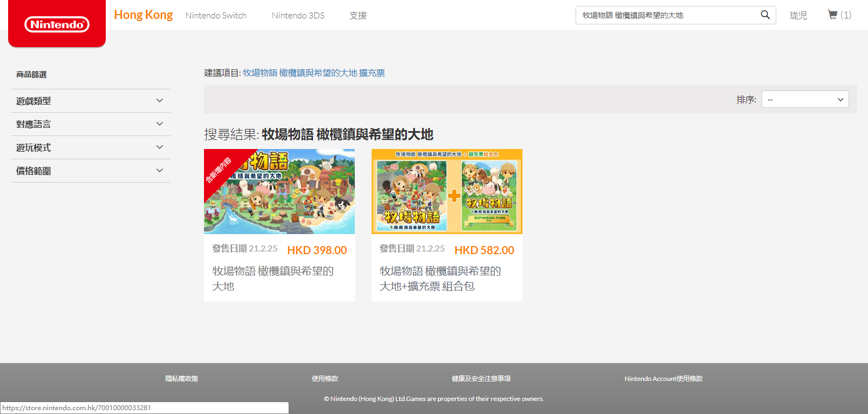This screenshot has width=868, height=414.
Task: Click the search magnifier icon
Action: pos(765,15)
